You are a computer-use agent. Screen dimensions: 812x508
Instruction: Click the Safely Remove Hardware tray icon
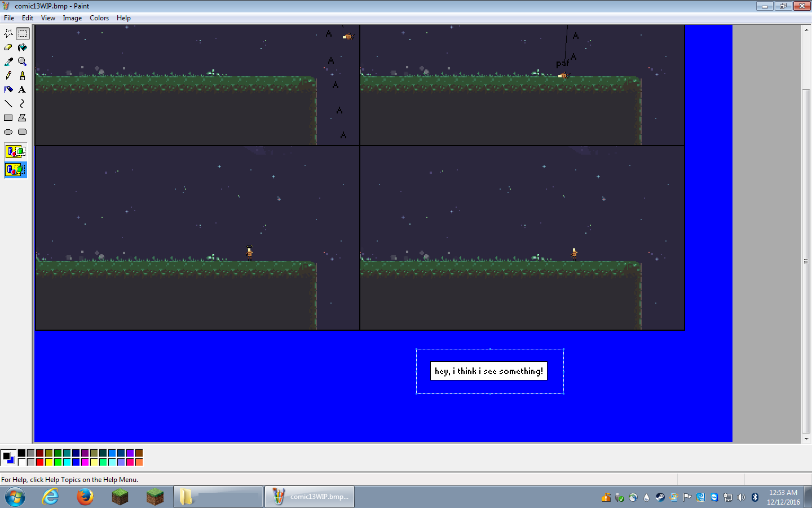(x=619, y=497)
